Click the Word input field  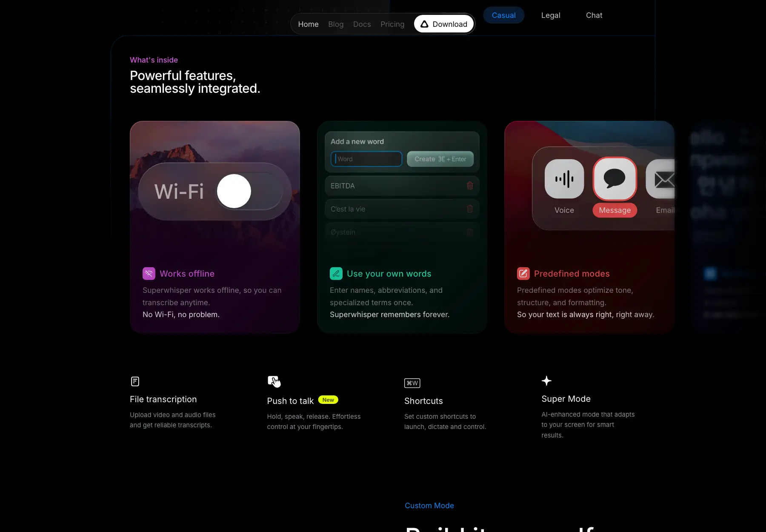(366, 159)
